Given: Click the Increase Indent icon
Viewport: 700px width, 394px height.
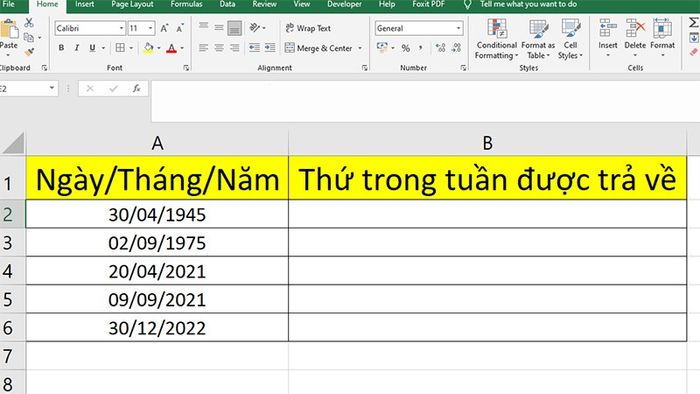Looking at the screenshot, I should point(270,48).
